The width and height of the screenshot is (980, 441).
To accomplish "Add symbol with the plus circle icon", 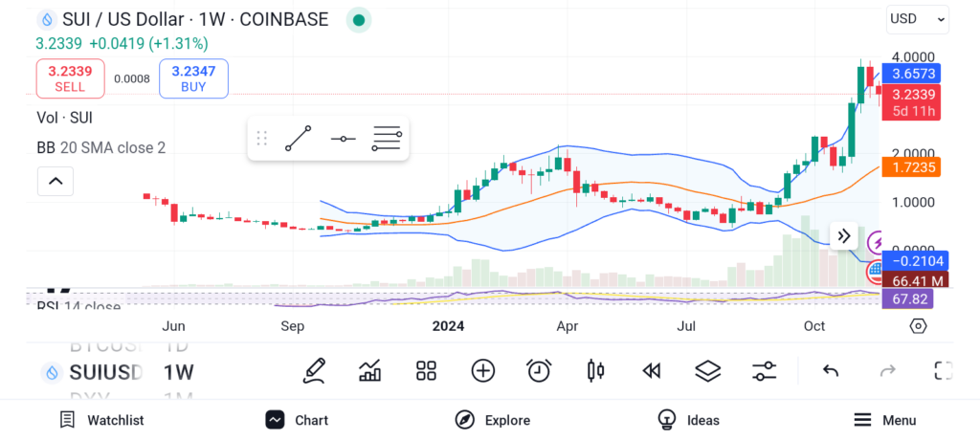I will click(482, 371).
